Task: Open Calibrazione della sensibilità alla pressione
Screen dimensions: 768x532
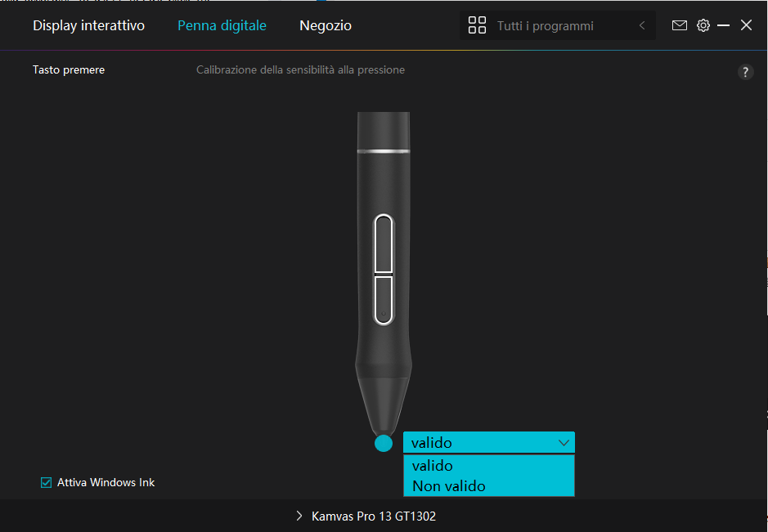Action: point(300,70)
